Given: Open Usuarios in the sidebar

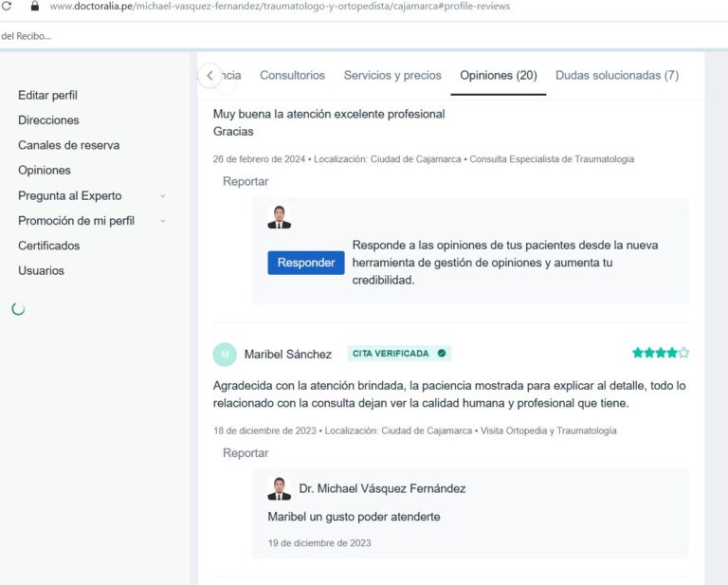Looking at the screenshot, I should pos(41,270).
